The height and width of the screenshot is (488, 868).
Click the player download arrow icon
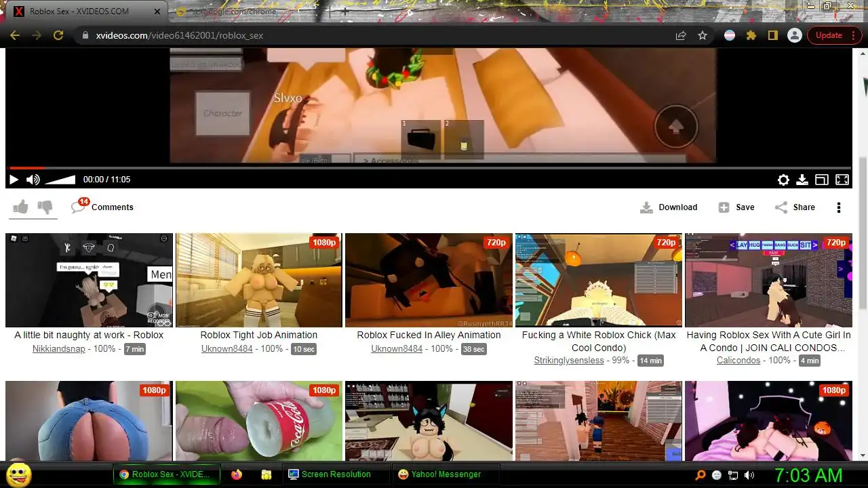(802, 180)
